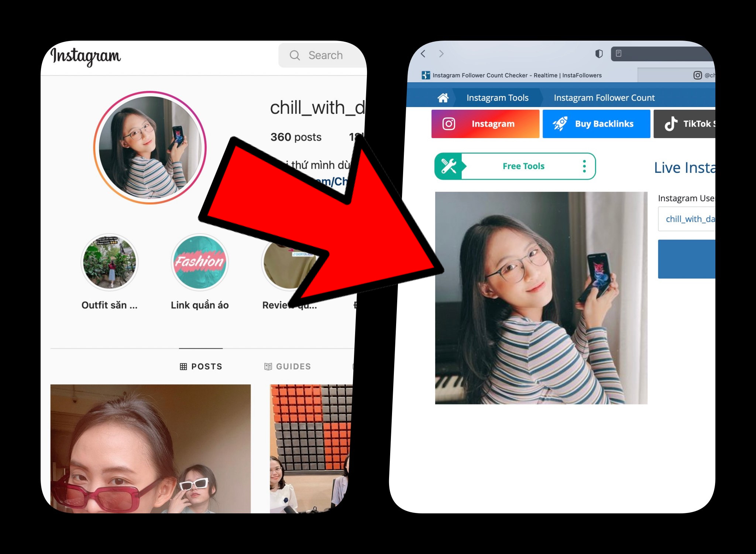Select the Instagram Tools menu item

pyautogui.click(x=496, y=98)
